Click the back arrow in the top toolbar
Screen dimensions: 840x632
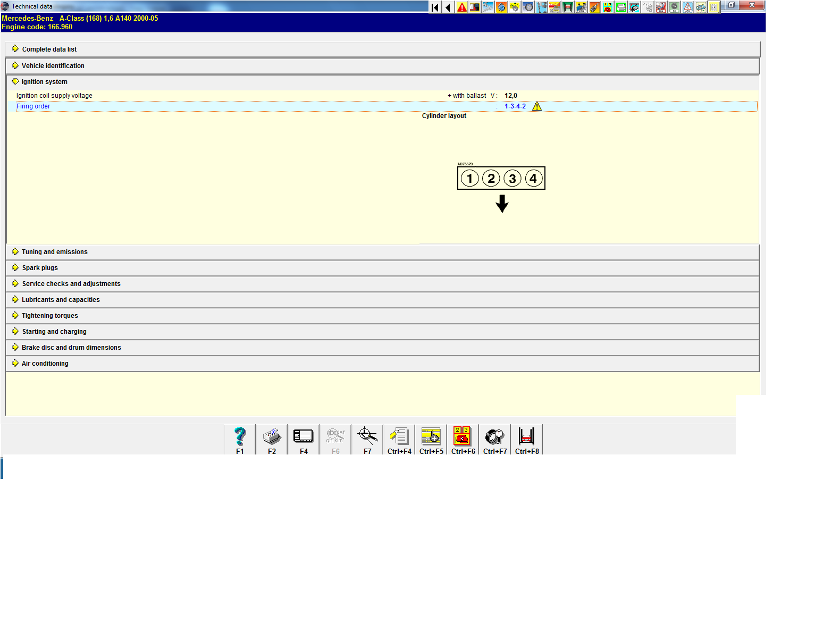pos(448,7)
